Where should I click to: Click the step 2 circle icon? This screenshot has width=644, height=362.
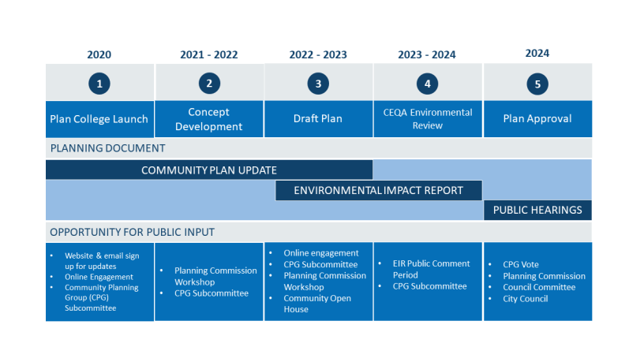tap(209, 84)
